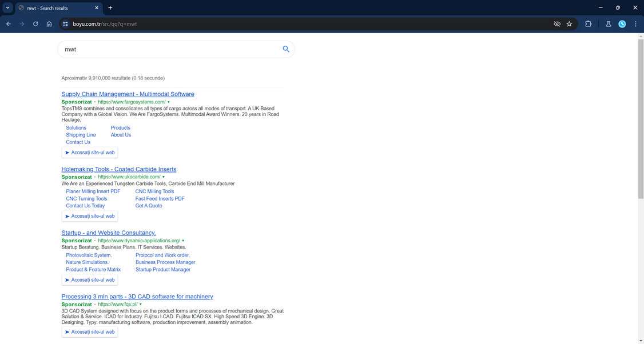Open a new tab with the plus button
Image resolution: width=644 pixels, height=344 pixels.
(x=110, y=8)
